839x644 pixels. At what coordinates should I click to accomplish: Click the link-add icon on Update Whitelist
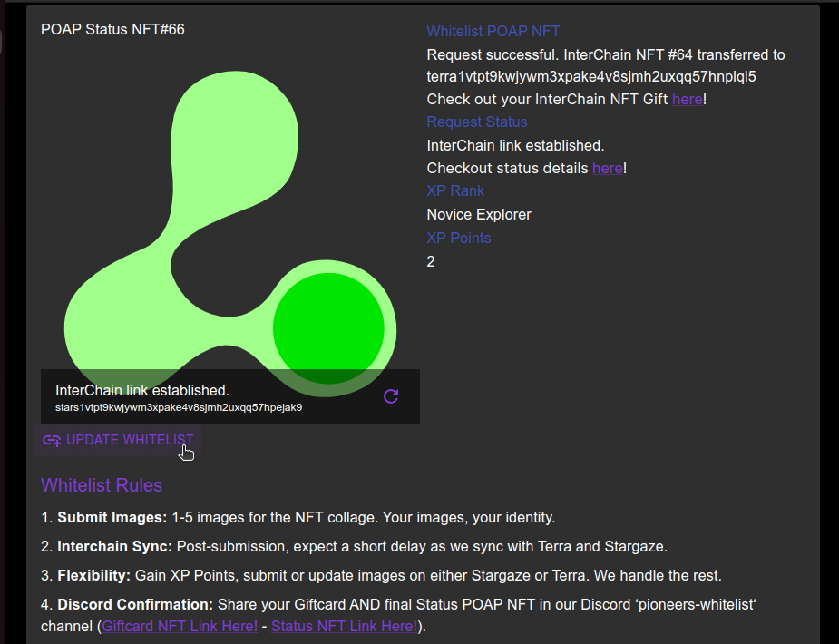click(52, 440)
